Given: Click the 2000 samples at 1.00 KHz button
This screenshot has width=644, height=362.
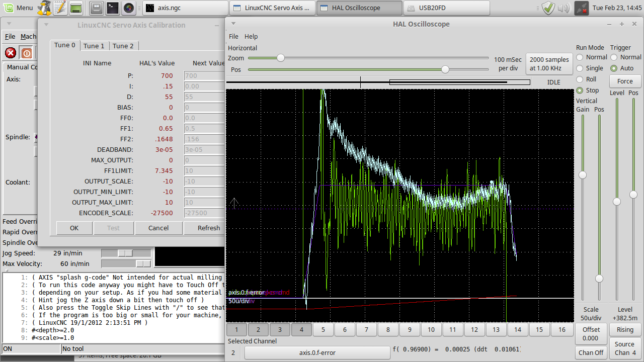Looking at the screenshot, I should 549,64.
